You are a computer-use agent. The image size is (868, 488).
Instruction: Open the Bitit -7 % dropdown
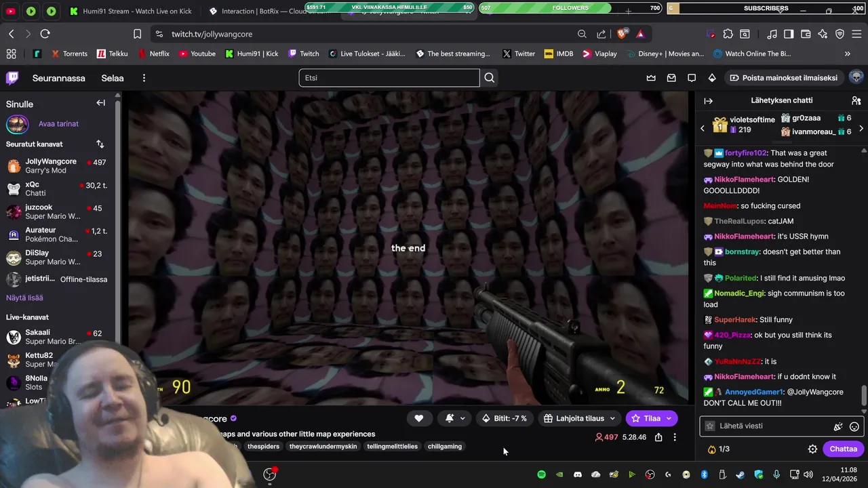click(x=504, y=419)
